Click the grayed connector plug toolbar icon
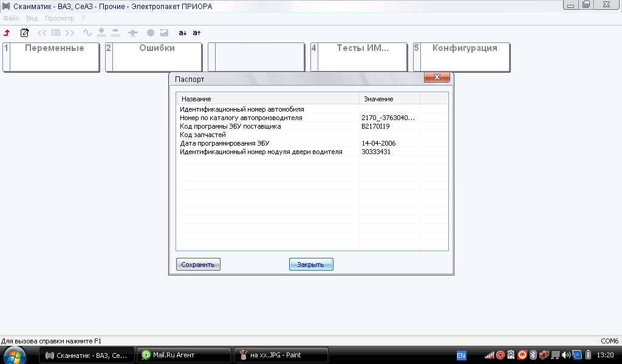The height and width of the screenshot is (364, 622). [132, 33]
